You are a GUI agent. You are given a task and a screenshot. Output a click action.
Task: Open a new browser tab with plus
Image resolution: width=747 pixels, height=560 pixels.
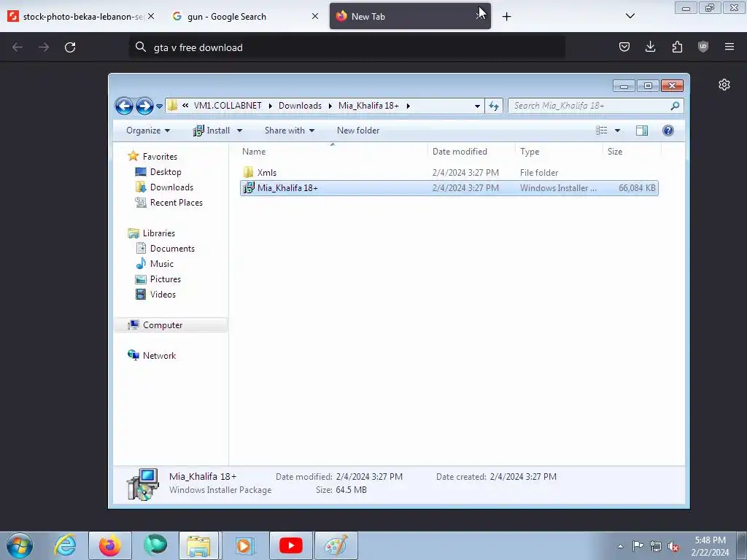(x=506, y=17)
